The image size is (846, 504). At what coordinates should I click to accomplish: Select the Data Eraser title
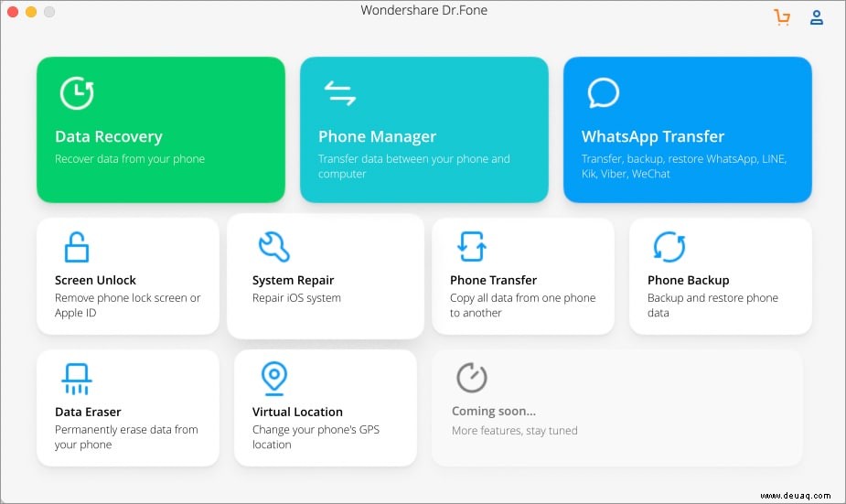88,412
